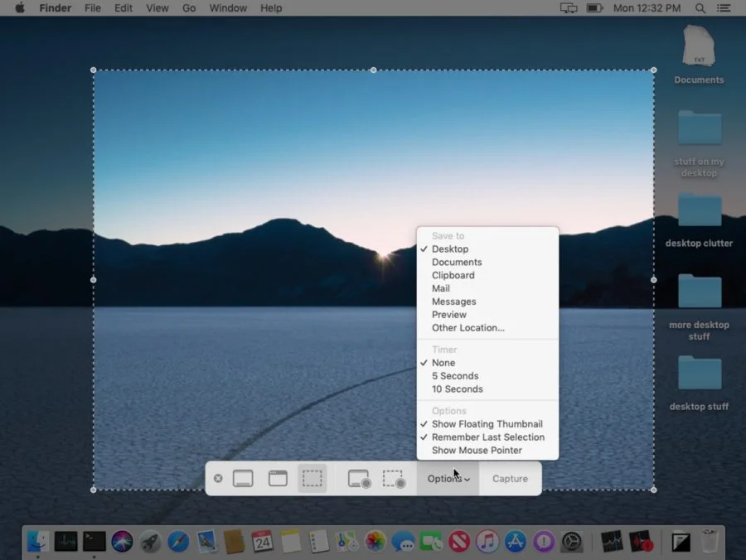Viewport: 746px width, 560px height.
Task: Open the View menu
Action: [157, 8]
